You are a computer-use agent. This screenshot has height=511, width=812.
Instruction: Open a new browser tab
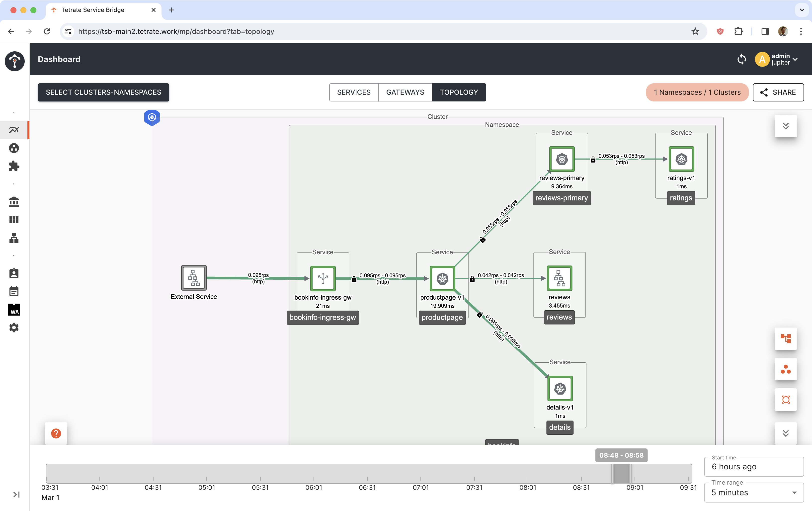click(171, 10)
